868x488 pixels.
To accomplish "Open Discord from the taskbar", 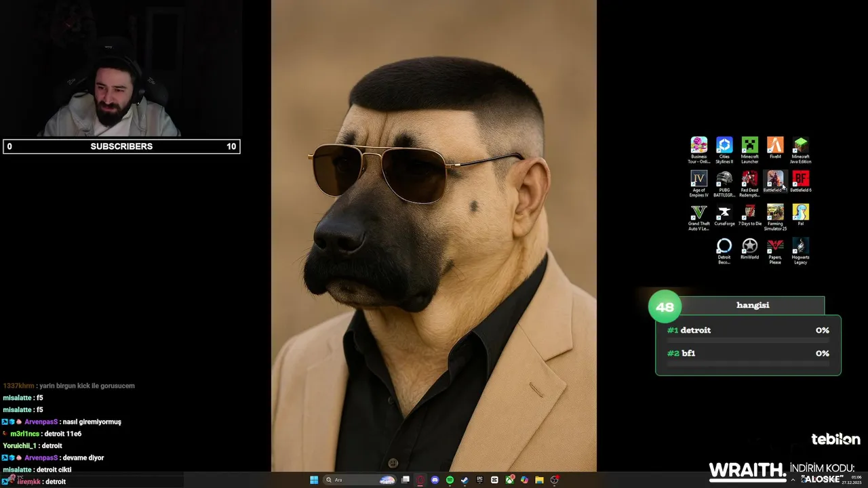I will tap(435, 480).
